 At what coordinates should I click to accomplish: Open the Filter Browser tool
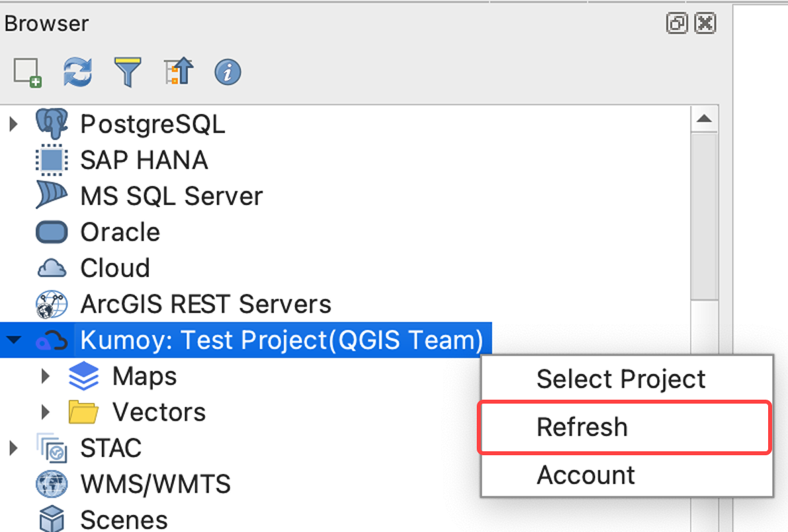tap(127, 73)
